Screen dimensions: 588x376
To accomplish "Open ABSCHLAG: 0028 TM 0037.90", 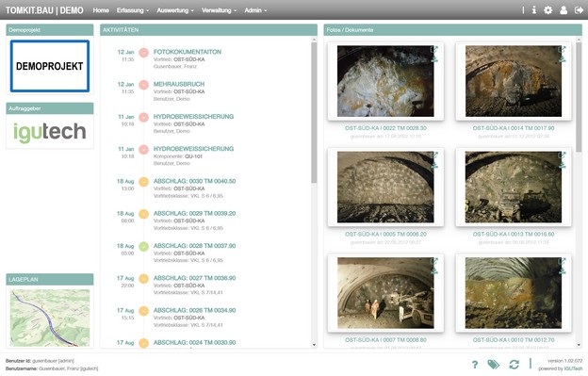I will click(x=194, y=246).
